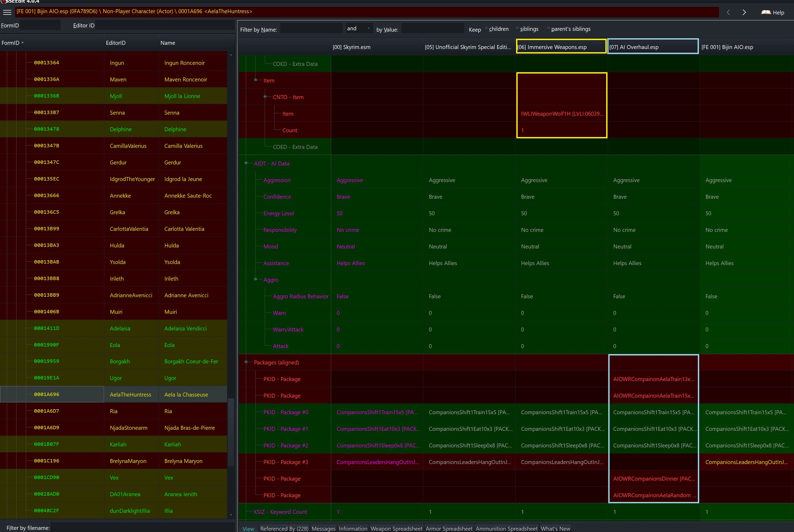Select the Brelyna Maryon record
Image resolution: width=794 pixels, height=532 pixels.
(114, 461)
